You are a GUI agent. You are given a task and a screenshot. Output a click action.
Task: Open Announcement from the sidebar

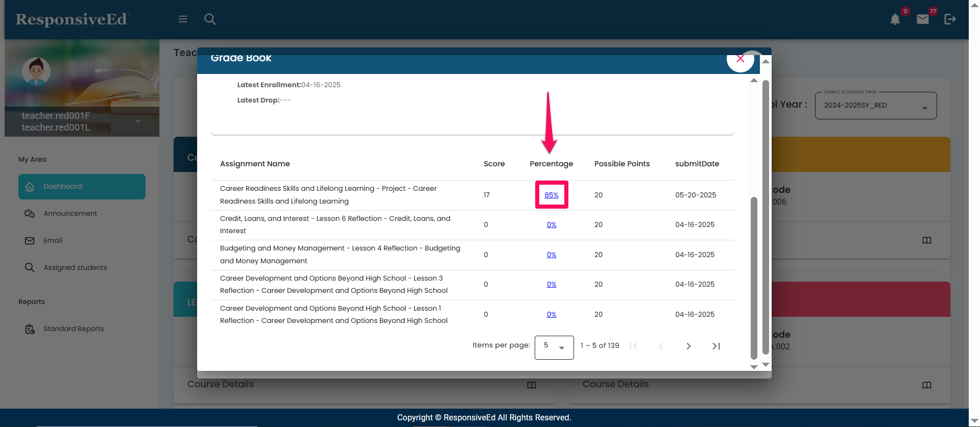tap(70, 214)
